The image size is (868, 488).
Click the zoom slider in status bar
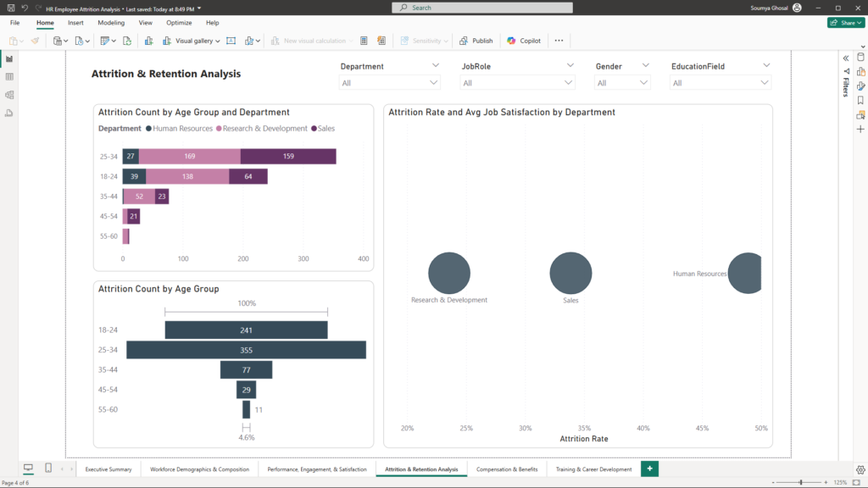[800, 482]
